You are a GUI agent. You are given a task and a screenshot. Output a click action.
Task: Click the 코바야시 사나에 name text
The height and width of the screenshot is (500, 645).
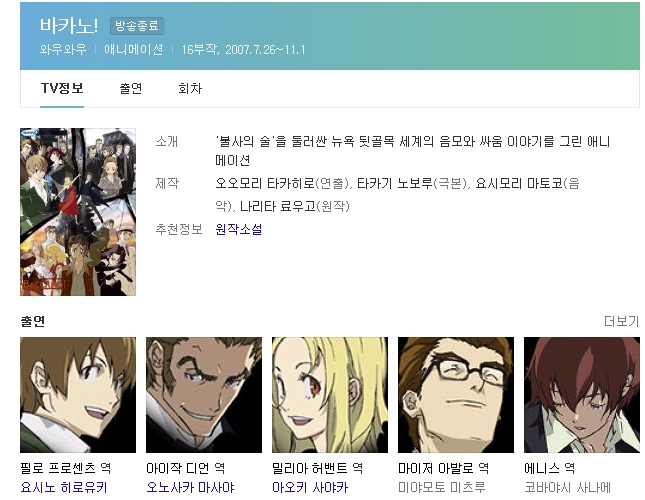568,487
